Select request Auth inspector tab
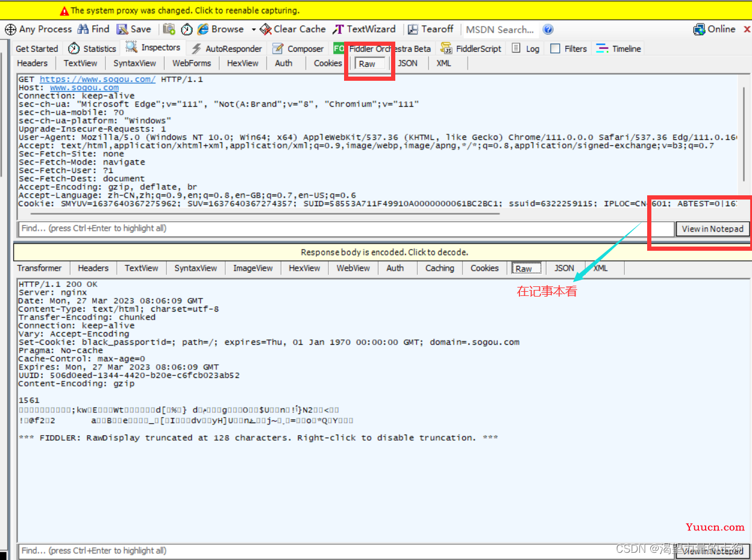 284,63
